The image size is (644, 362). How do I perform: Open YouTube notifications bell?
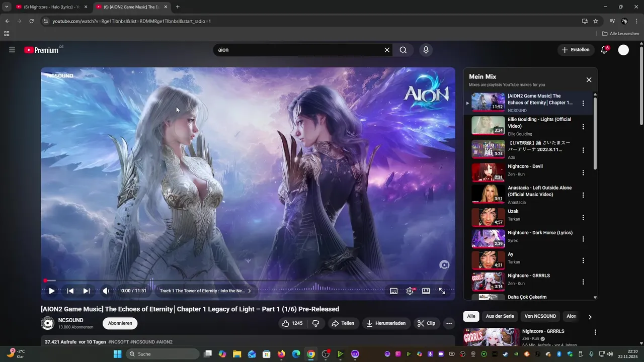(604, 50)
